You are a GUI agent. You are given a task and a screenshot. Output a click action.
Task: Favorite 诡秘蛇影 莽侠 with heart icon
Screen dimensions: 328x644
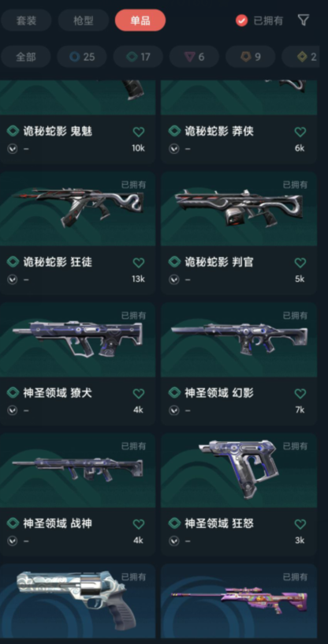[x=300, y=132]
